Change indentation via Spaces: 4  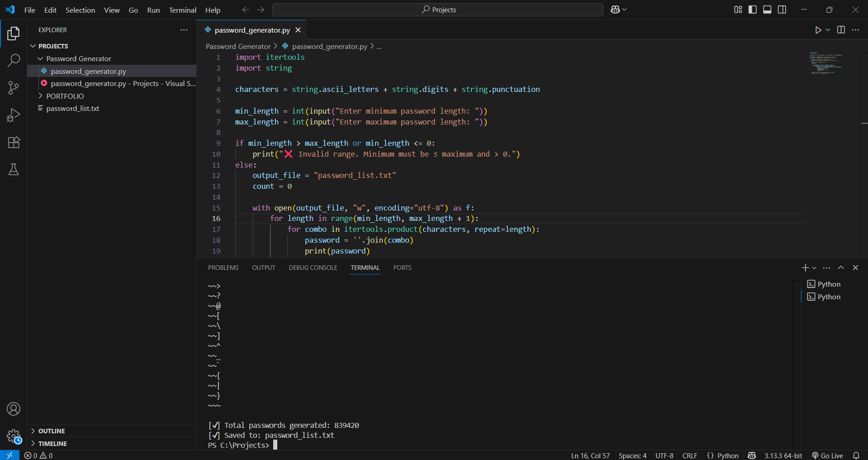coord(632,455)
